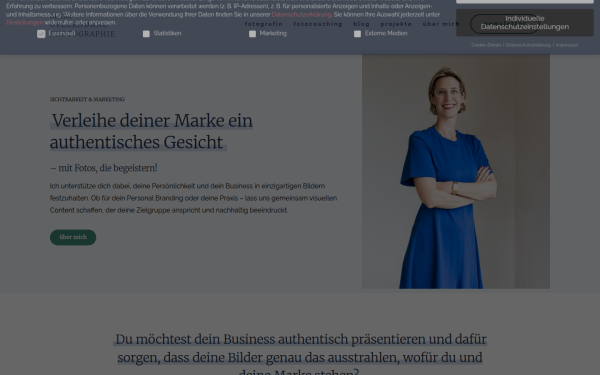Click the SICHTBARKEIT & MARKETING label
The width and height of the screenshot is (600, 375).
point(87,99)
